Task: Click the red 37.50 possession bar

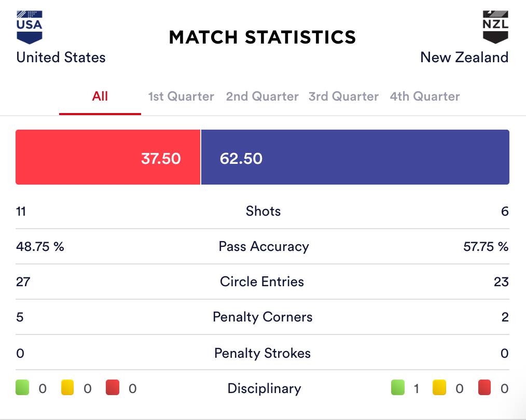Action: coord(108,157)
